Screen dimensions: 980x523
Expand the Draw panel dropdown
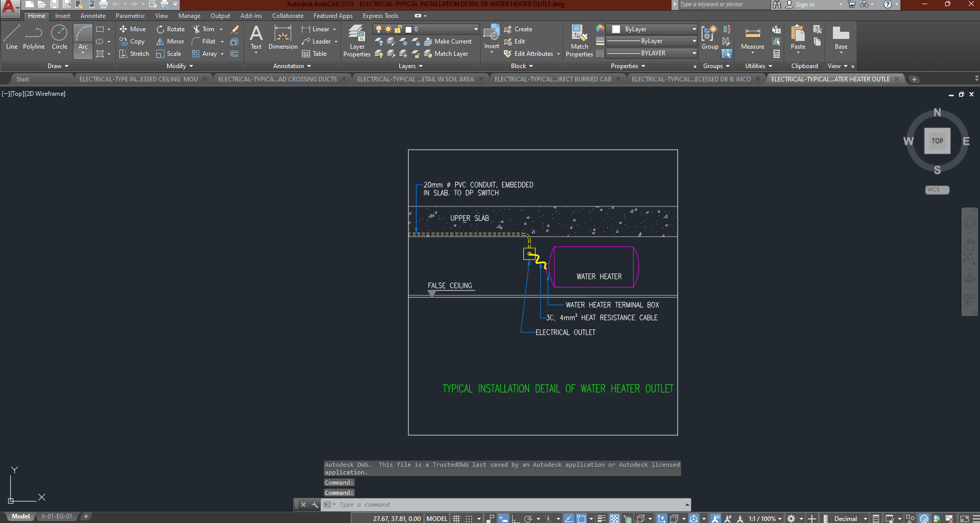pyautogui.click(x=58, y=66)
